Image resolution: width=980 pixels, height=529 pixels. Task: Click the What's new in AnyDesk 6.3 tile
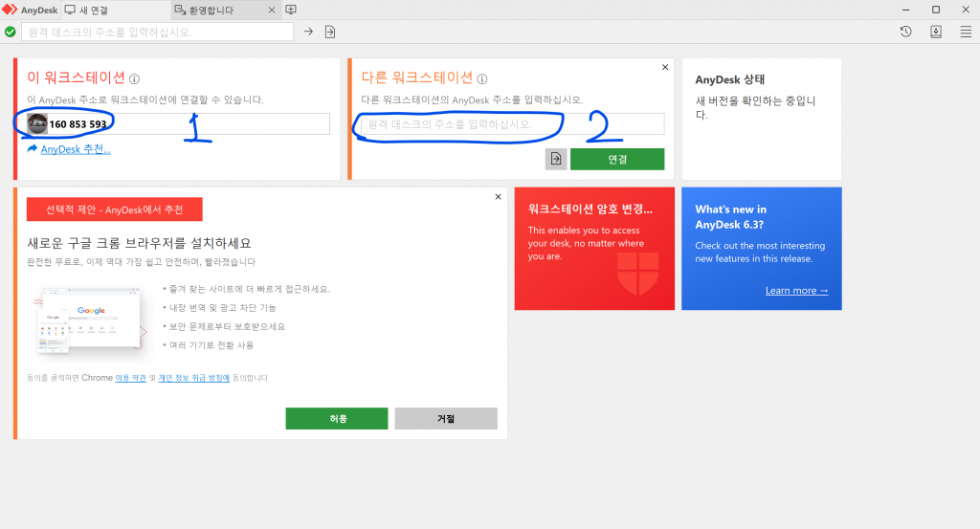pos(761,249)
